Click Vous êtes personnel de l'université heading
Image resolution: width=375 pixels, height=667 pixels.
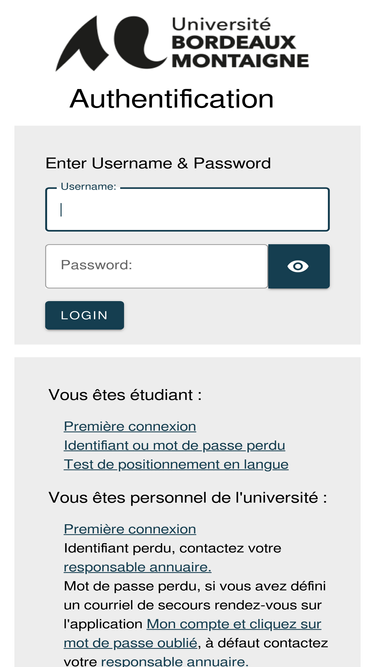click(x=188, y=497)
